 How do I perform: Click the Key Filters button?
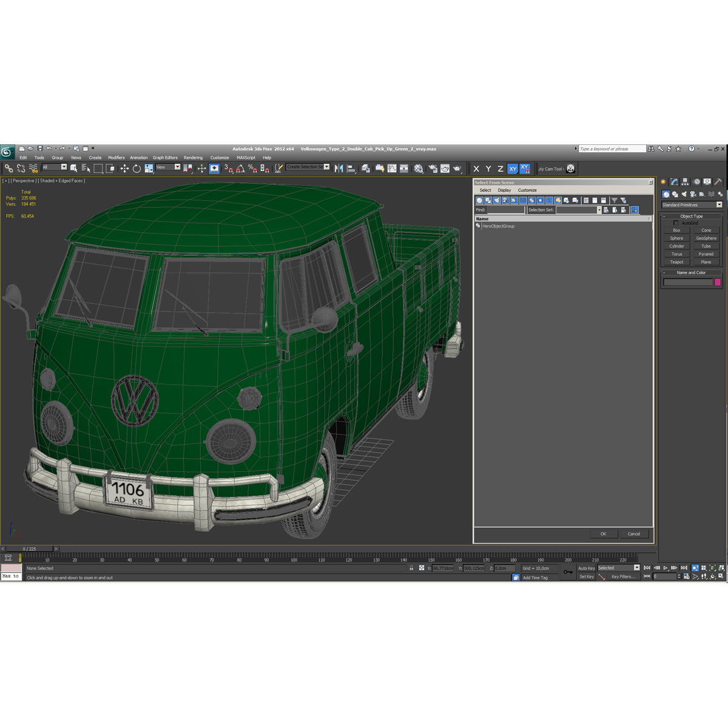[x=623, y=577]
